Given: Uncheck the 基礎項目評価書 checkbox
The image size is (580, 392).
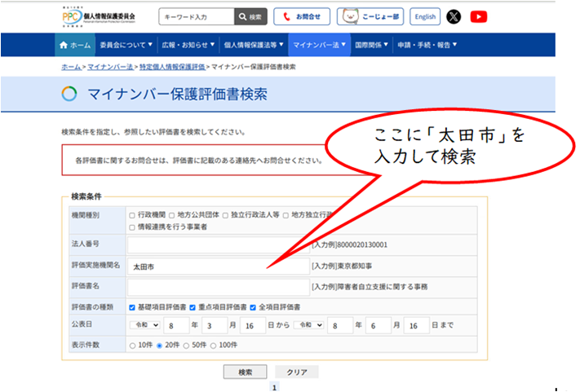Looking at the screenshot, I should click(x=132, y=307).
